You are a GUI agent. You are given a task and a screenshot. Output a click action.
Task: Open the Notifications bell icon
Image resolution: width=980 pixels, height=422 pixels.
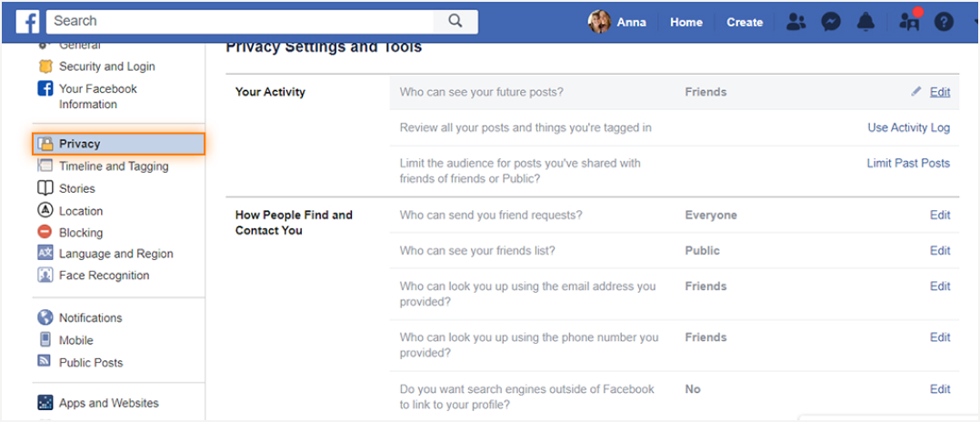(865, 23)
